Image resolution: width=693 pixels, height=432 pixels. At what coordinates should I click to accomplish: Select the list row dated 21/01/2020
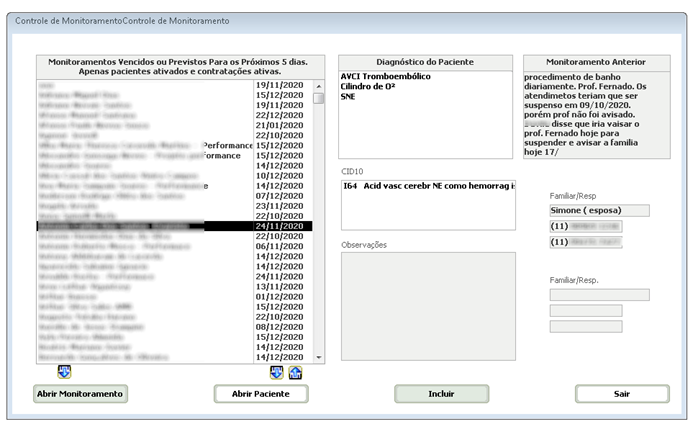click(173, 126)
